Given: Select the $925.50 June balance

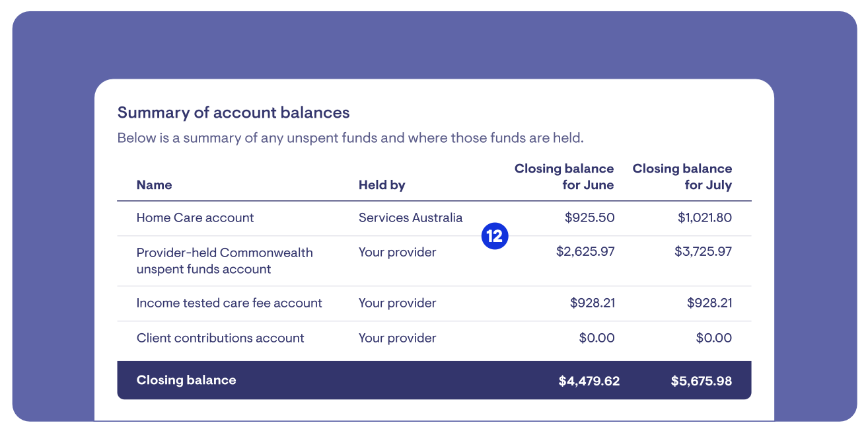Looking at the screenshot, I should point(589,217).
